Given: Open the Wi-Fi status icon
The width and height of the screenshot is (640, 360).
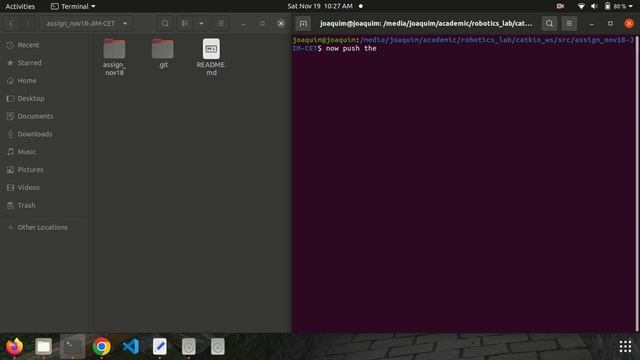Looking at the screenshot, I should [x=581, y=6].
